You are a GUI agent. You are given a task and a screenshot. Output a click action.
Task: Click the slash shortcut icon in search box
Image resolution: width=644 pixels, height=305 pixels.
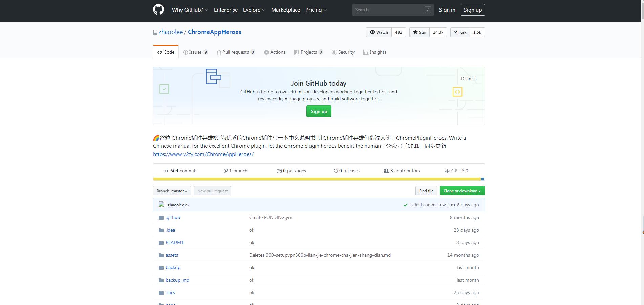(428, 10)
